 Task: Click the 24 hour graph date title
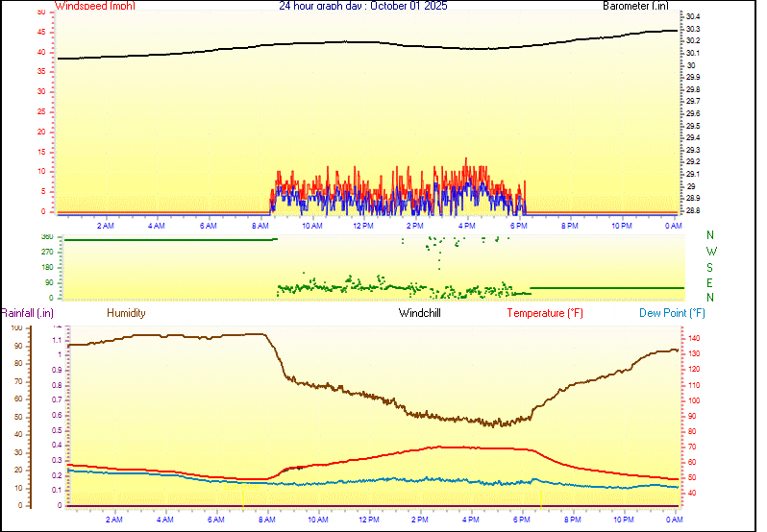(x=362, y=6)
